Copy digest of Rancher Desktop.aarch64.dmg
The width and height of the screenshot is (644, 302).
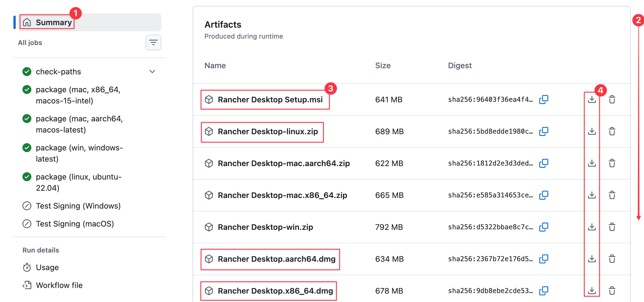tap(543, 259)
